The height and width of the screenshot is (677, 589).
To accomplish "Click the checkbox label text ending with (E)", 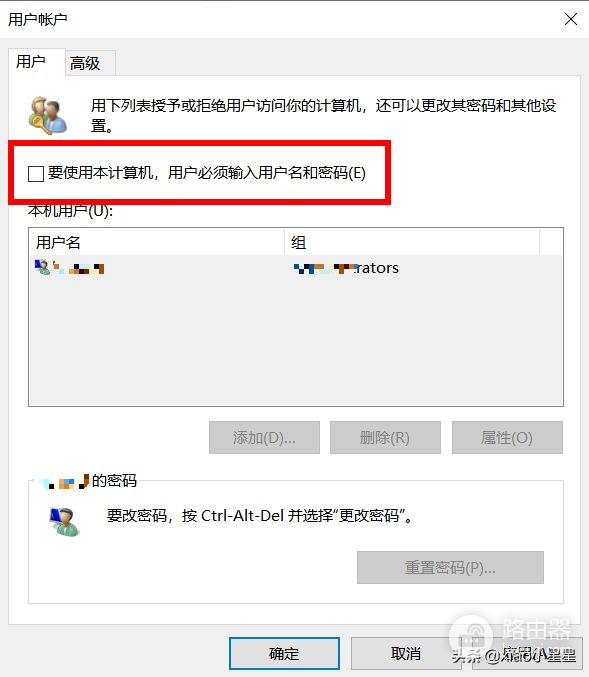I will pyautogui.click(x=207, y=173).
